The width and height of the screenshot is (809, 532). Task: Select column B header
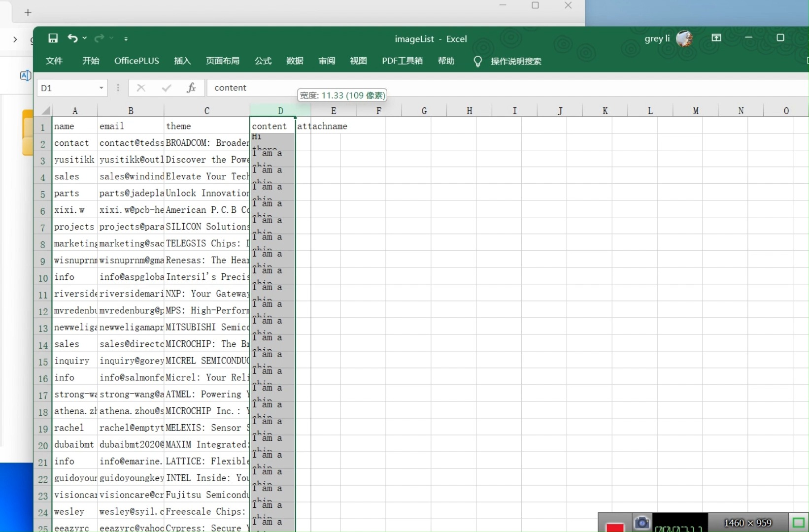click(x=131, y=111)
